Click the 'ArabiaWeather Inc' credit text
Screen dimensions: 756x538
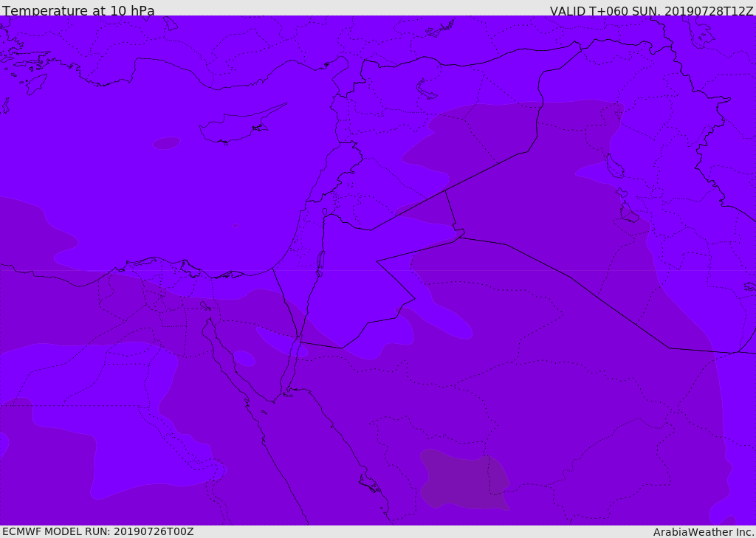click(704, 532)
